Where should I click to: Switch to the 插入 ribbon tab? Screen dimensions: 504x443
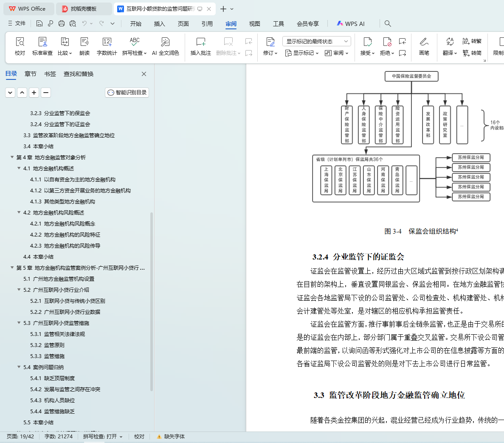159,23
